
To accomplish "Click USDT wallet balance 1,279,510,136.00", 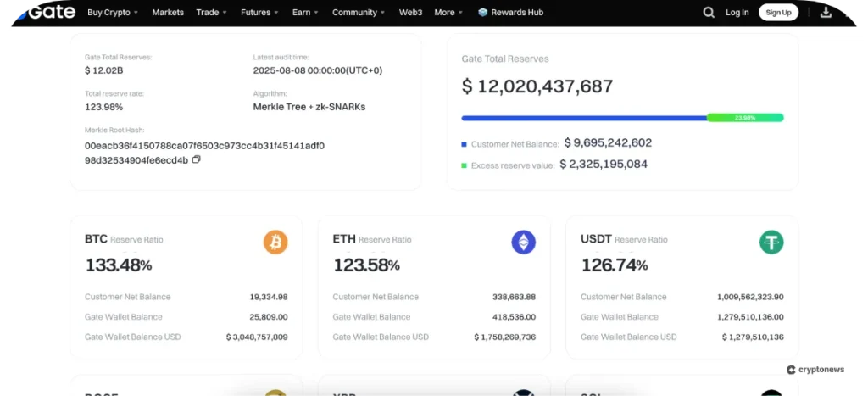I will [x=750, y=317].
